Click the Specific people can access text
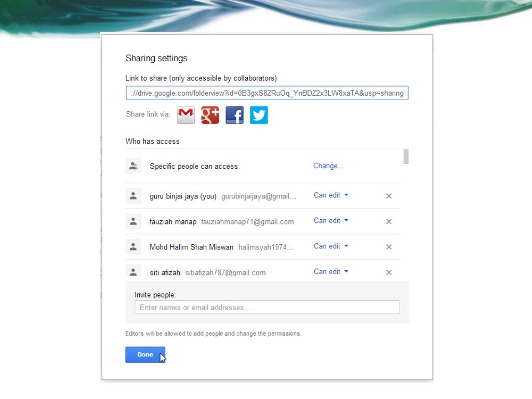The width and height of the screenshot is (532, 399). [194, 166]
